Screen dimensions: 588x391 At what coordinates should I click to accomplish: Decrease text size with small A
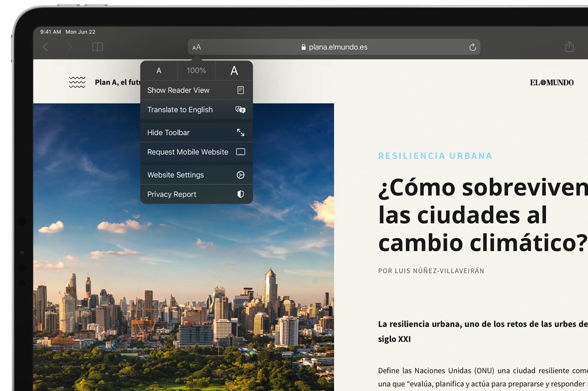point(159,71)
